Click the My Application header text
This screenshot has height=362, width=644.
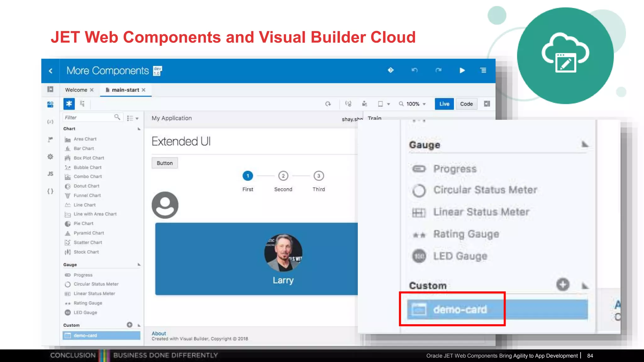pos(172,118)
